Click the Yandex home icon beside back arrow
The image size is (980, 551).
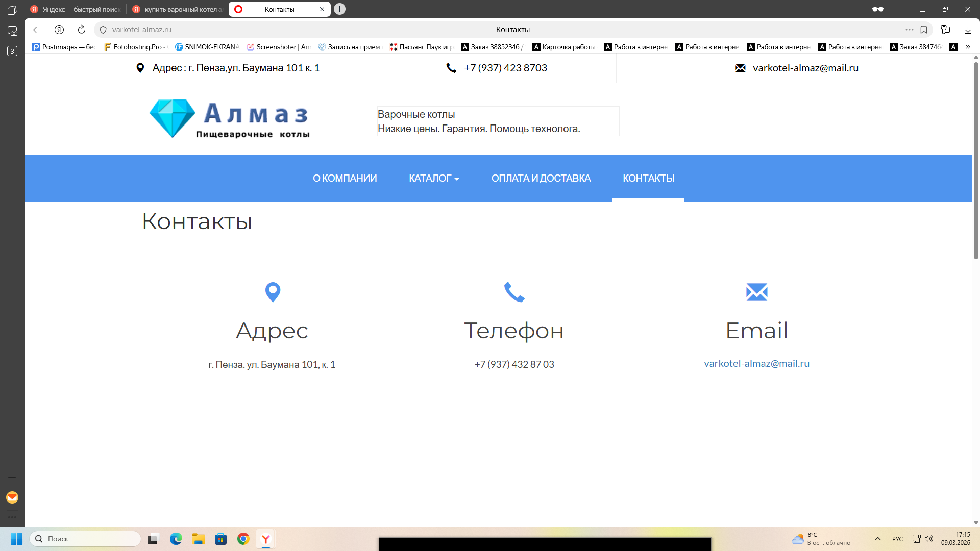pos(59,30)
